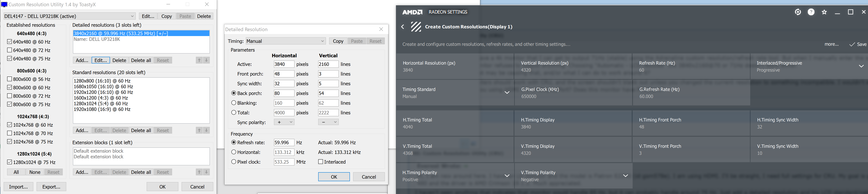Enable the 1024x768 @ 70 Hz checkbox
Viewport: 868px width, 194px height.
[10, 134]
